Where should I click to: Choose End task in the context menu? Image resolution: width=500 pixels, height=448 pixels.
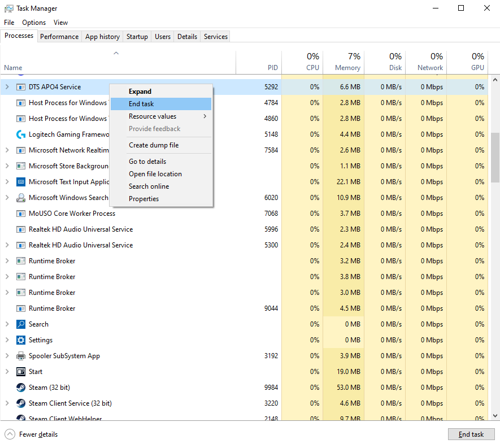pyautogui.click(x=161, y=104)
